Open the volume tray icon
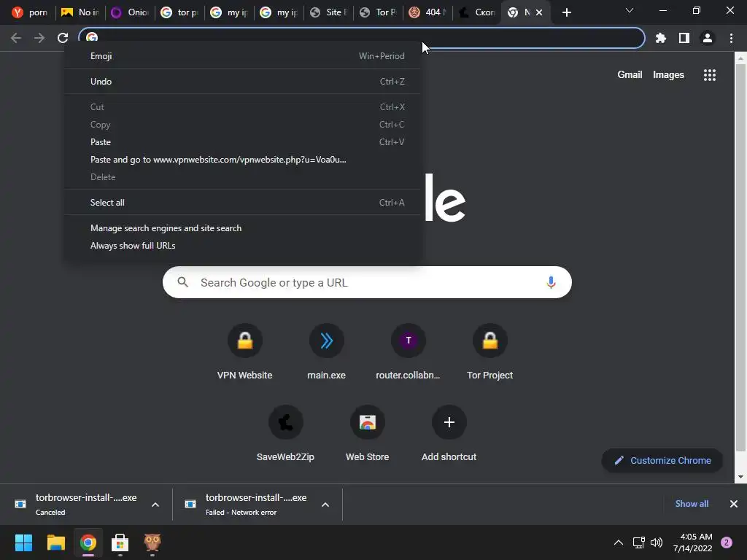Screen dimensions: 747x560 pyautogui.click(x=657, y=542)
